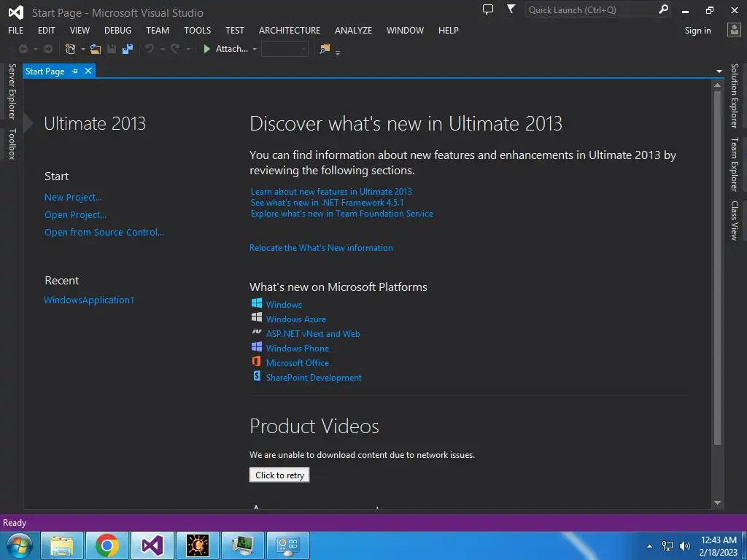This screenshot has width=747, height=560.
Task: Open Google Chrome from the taskbar
Action: (x=107, y=545)
